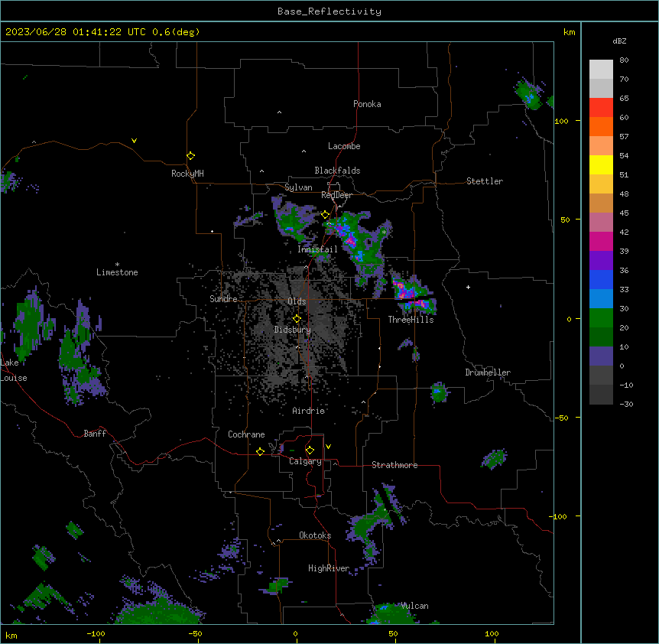Click the 42 value in dBZ legend

click(624, 232)
